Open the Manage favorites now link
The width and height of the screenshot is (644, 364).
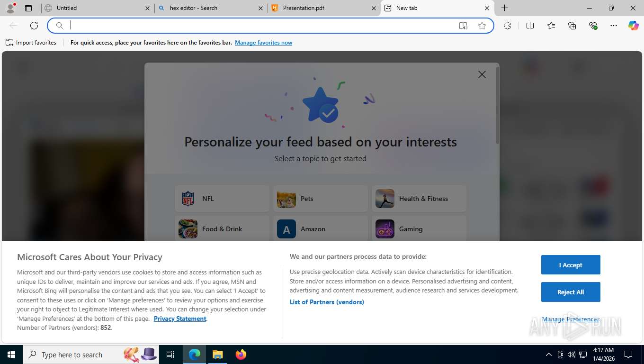point(263,43)
